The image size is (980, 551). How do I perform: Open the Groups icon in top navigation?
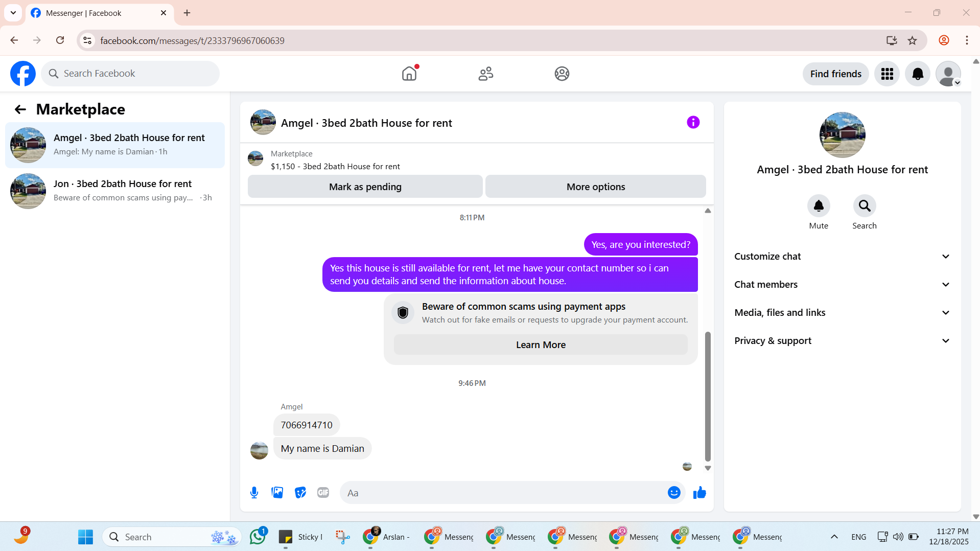pyautogui.click(x=562, y=74)
